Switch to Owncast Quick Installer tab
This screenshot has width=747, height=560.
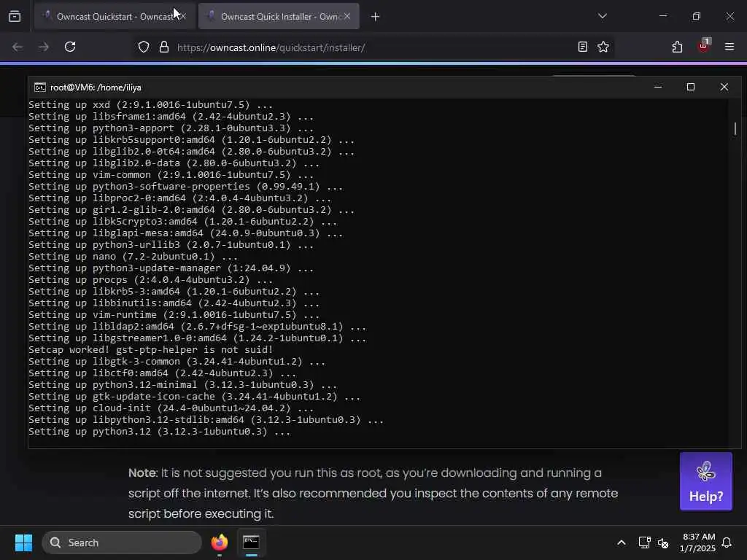279,16
